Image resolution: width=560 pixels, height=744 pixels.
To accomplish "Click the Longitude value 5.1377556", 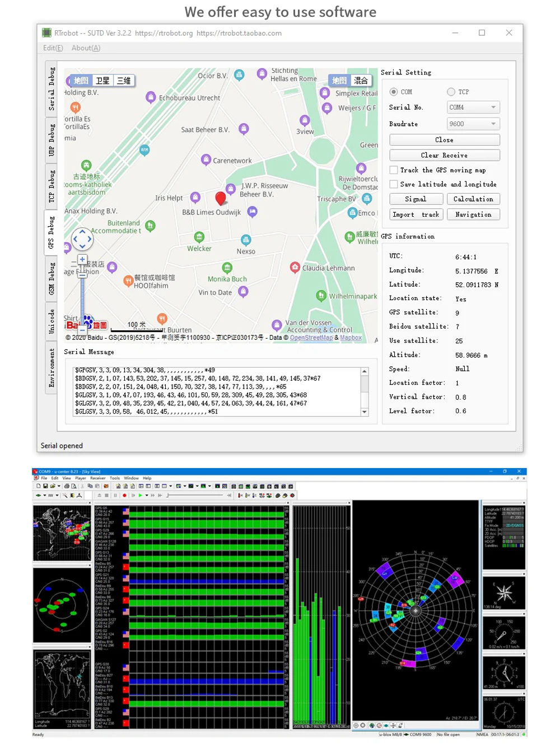I will pyautogui.click(x=472, y=271).
